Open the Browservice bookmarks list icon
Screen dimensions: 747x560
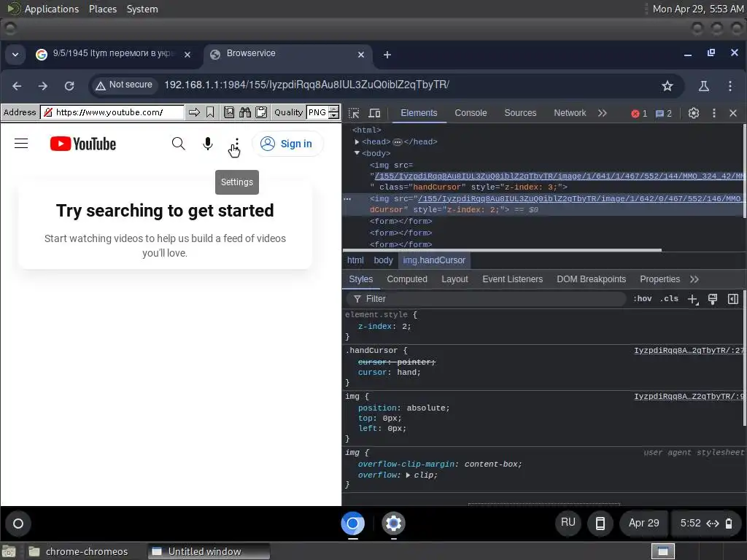click(x=229, y=112)
